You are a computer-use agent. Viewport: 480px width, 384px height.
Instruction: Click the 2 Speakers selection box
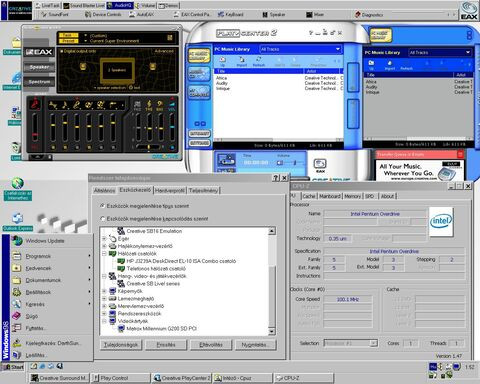coord(117,70)
